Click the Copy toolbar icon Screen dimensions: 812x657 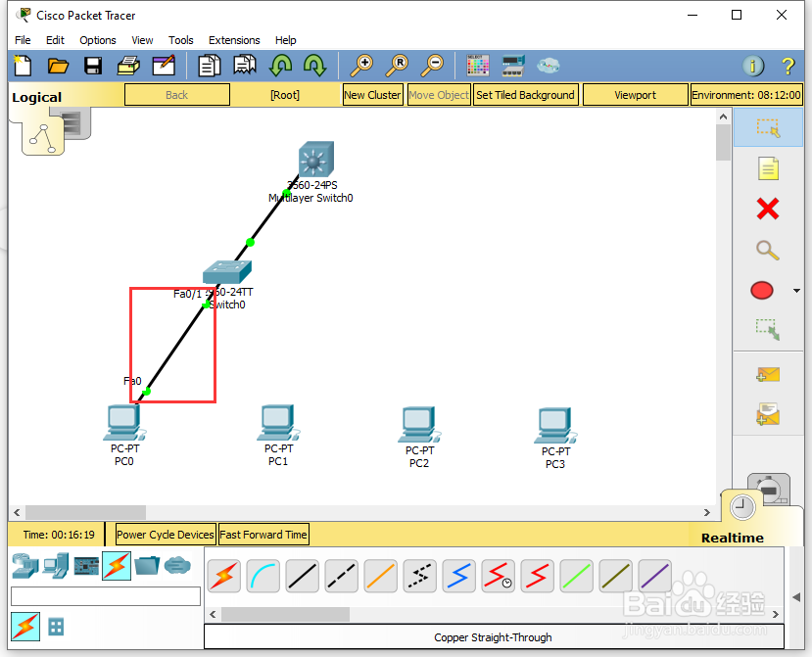click(210, 66)
